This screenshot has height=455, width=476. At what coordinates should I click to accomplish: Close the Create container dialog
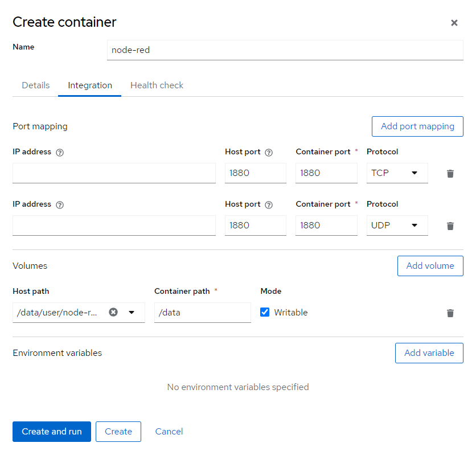(x=454, y=23)
